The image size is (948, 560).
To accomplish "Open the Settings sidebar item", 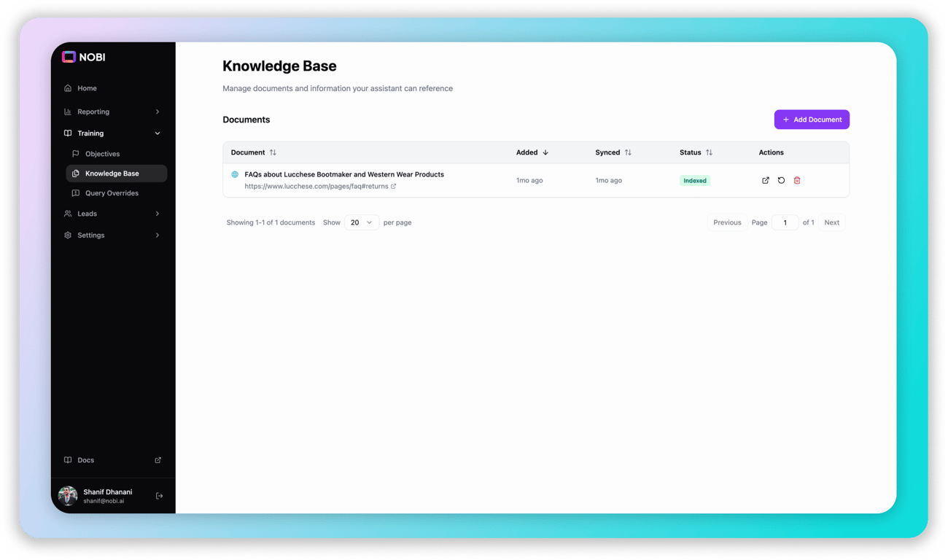I will (x=113, y=236).
